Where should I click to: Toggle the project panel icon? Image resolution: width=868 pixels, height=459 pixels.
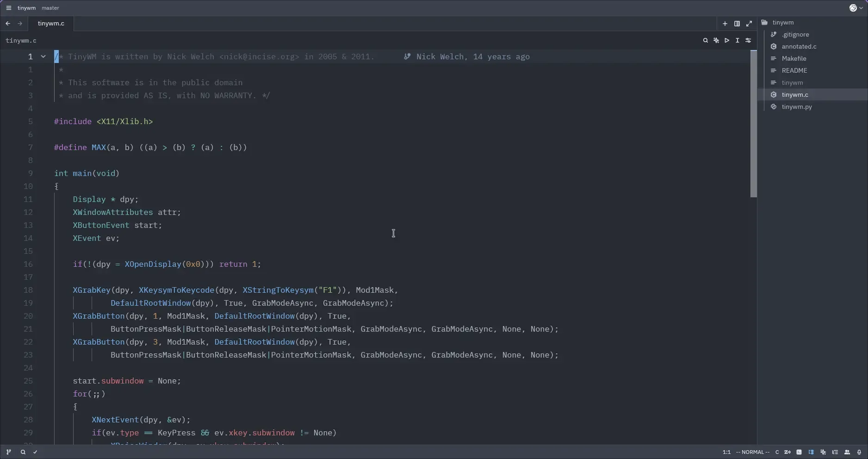[x=811, y=452]
